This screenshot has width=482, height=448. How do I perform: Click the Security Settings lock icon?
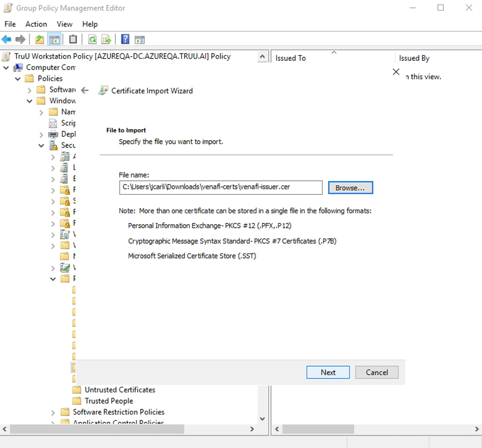pyautogui.click(x=53, y=145)
